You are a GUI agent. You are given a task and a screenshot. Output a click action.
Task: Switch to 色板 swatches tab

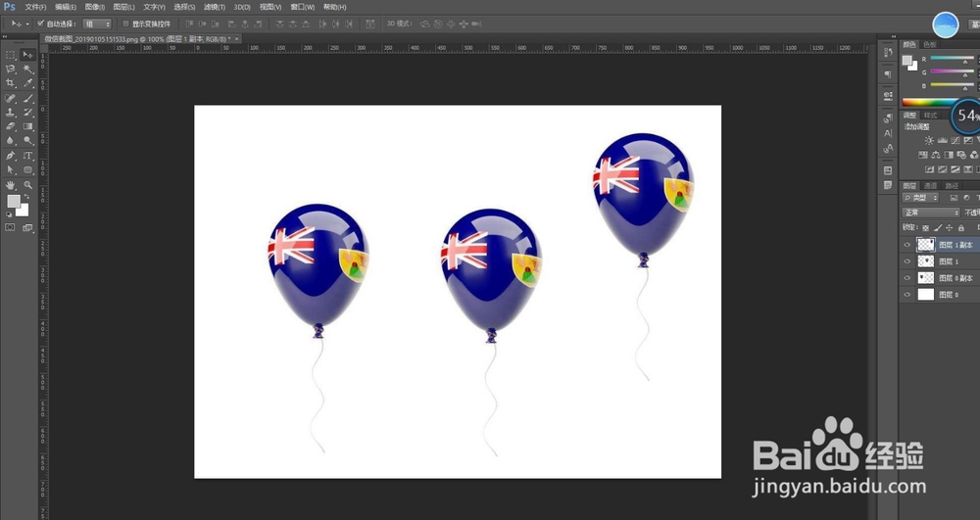929,44
